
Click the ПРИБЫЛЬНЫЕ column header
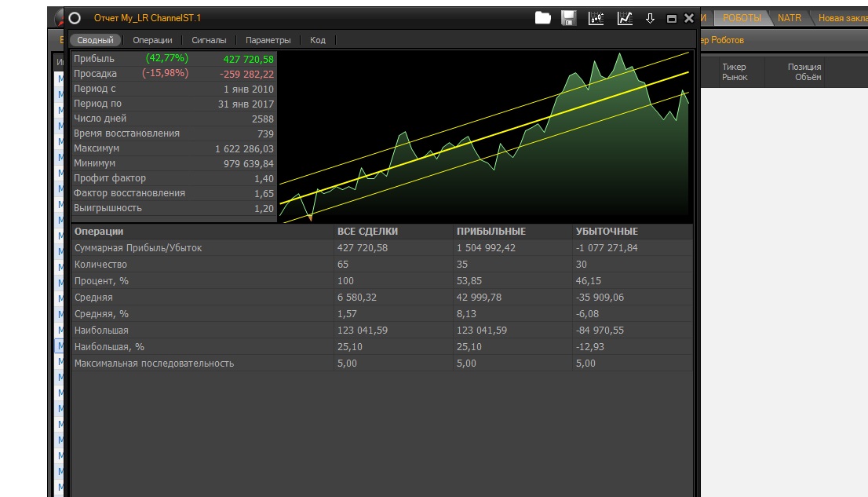click(x=491, y=232)
